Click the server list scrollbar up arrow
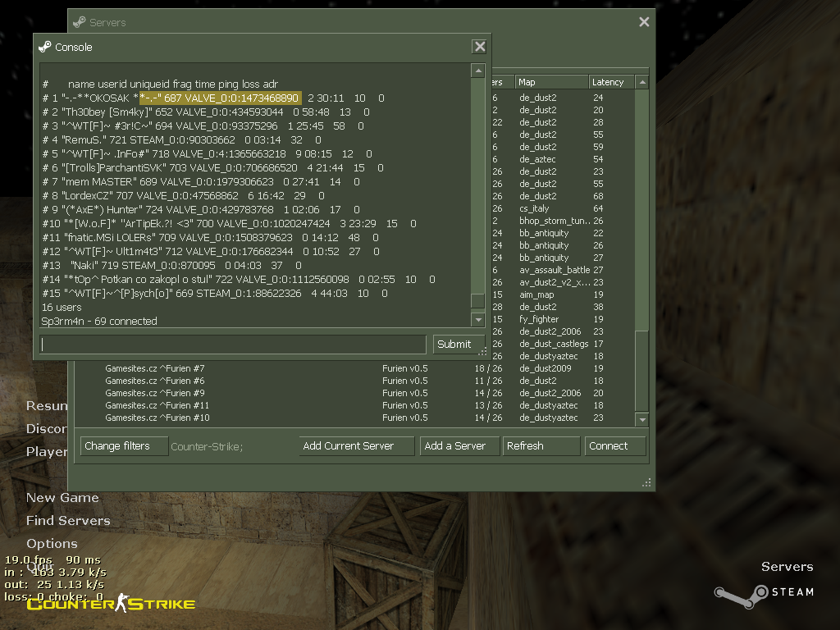 (x=642, y=82)
